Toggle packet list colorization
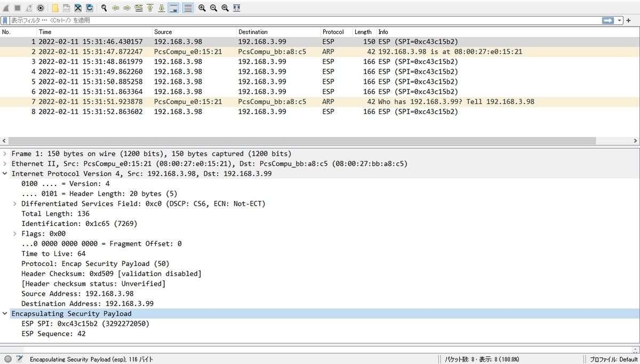Screen dimensions: 640x364 tap(188, 7)
